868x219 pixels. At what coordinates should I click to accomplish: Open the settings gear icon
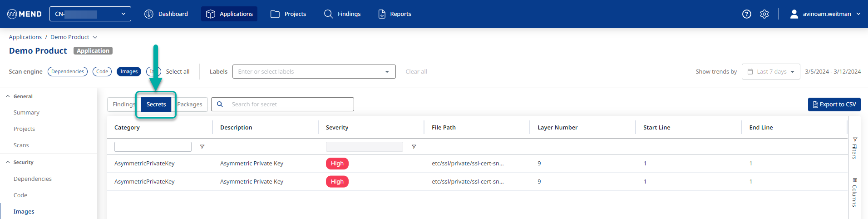pyautogui.click(x=764, y=14)
